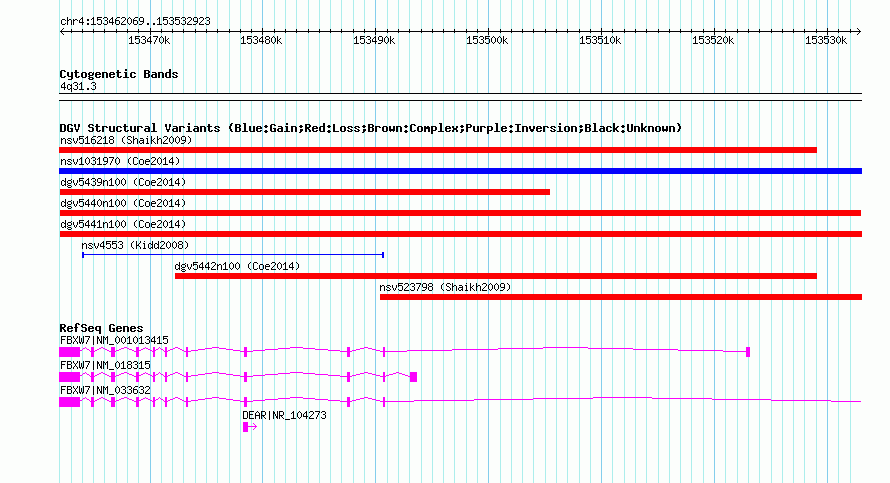Open the nsv4553 (Kidd2008) label
Image resolution: width=890 pixels, height=483 pixels.
(x=135, y=245)
